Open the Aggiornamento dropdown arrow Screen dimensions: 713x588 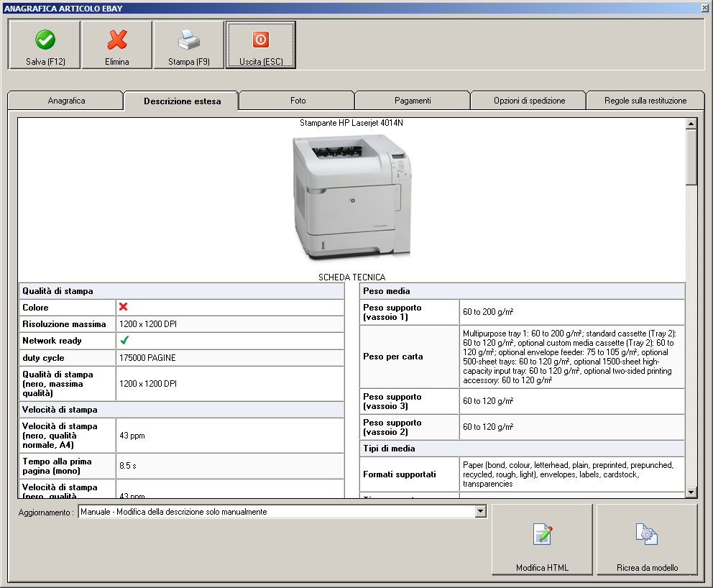[481, 512]
